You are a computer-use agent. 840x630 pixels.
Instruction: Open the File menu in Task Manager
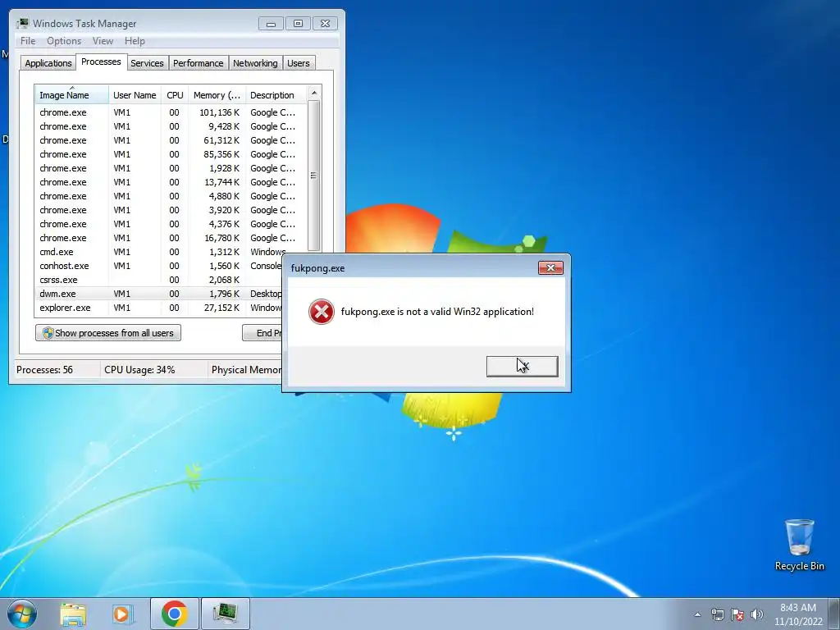28,41
